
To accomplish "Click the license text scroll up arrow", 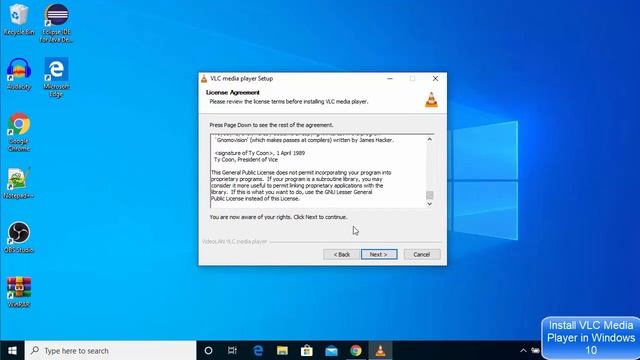I will (429, 140).
